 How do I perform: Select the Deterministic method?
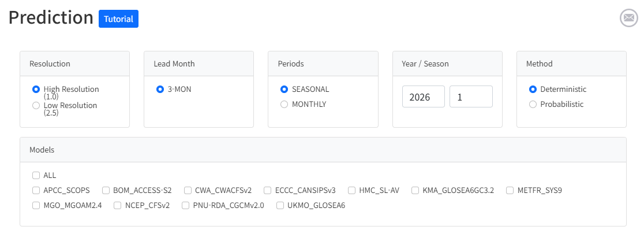click(x=533, y=90)
